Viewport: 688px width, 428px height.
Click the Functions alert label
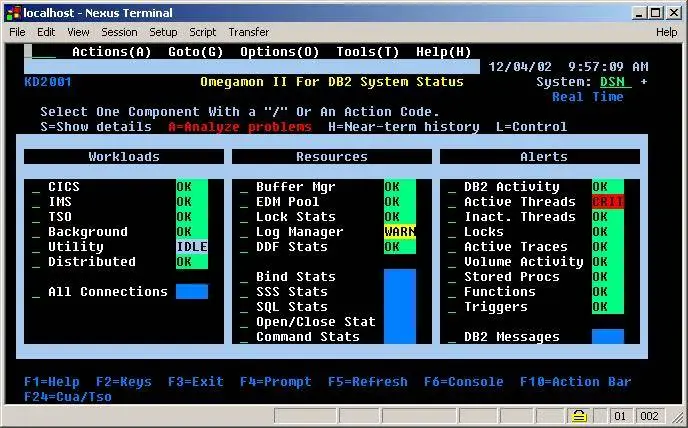500,291
